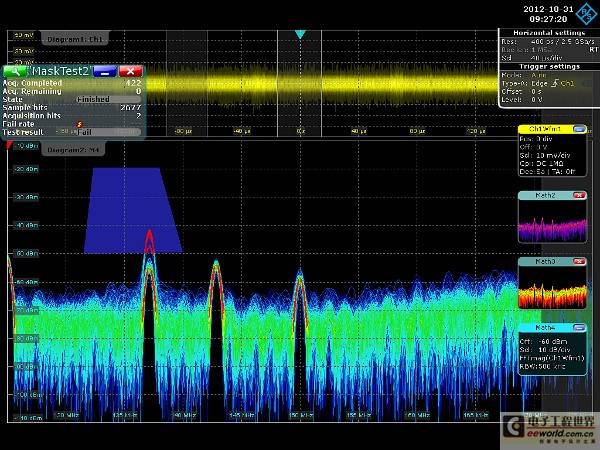Click the Rohde & Schwarz logo icon

(587, 14)
